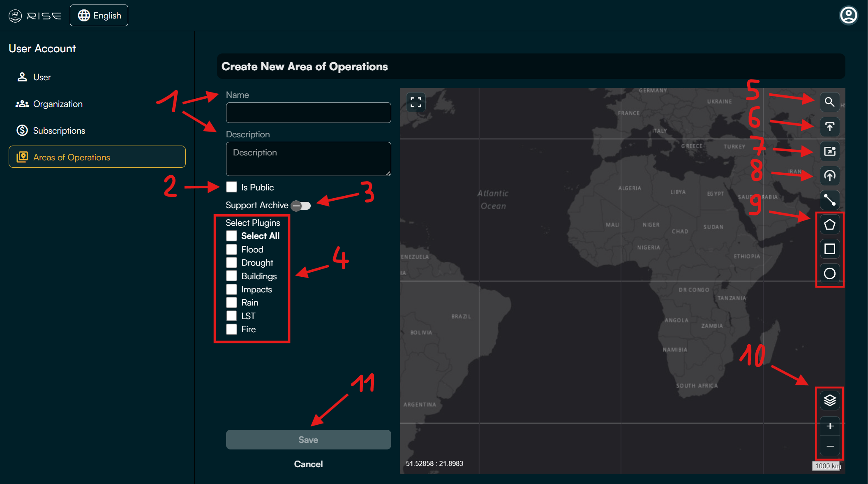The height and width of the screenshot is (484, 868).
Task: Select the polygon drawing tool
Action: pyautogui.click(x=829, y=225)
